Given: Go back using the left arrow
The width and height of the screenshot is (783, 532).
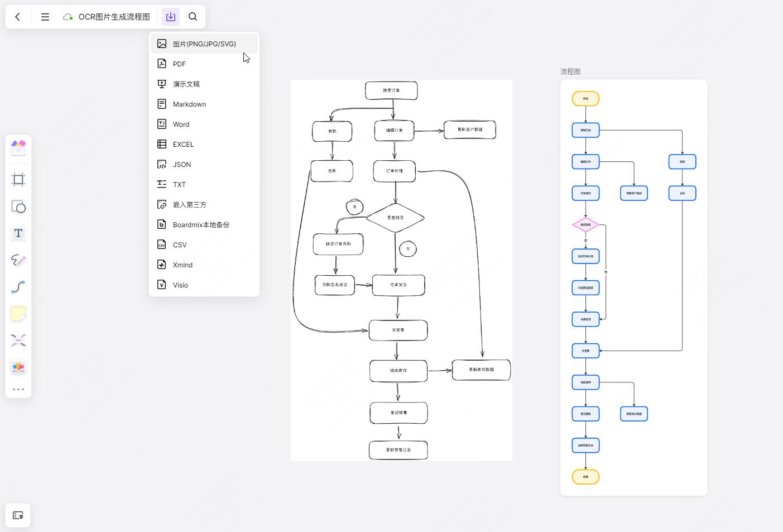Looking at the screenshot, I should pyautogui.click(x=18, y=17).
